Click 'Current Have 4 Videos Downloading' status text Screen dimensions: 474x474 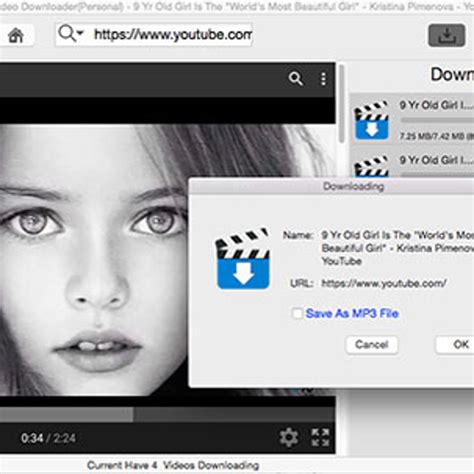click(173, 465)
